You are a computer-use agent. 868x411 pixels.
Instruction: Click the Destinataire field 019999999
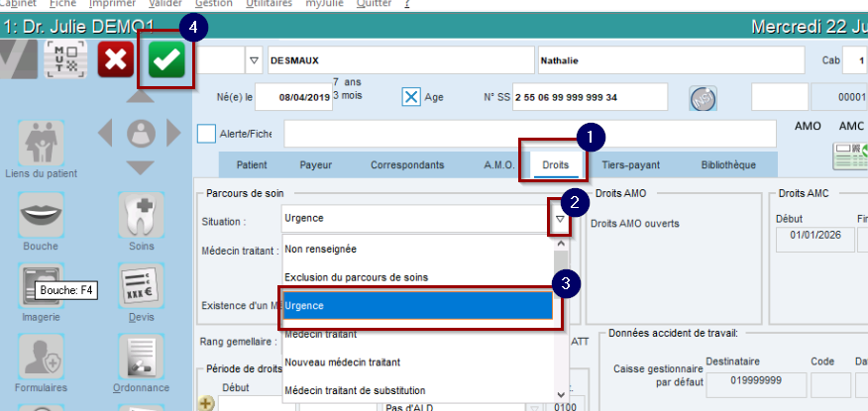[756, 385]
